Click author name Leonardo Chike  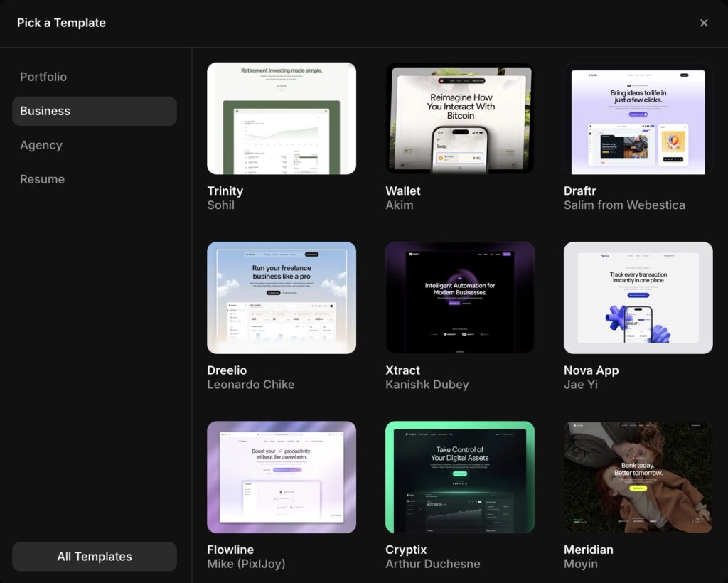[250, 385]
